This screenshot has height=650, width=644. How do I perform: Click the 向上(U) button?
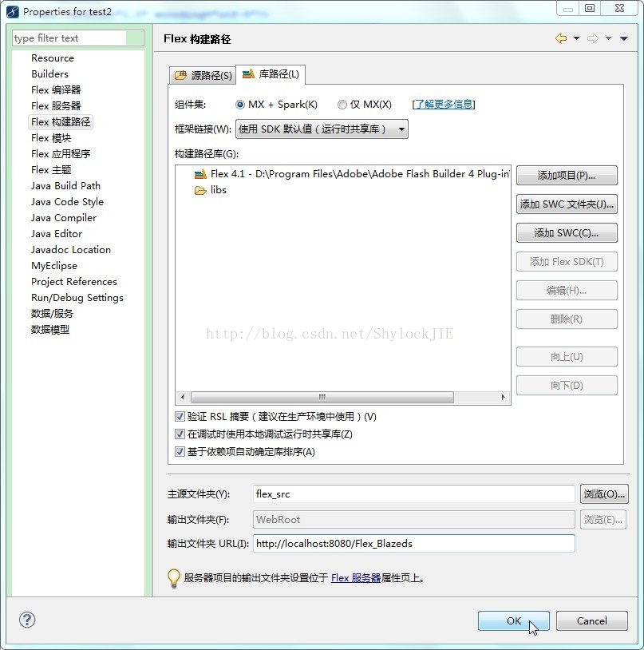[x=567, y=356]
